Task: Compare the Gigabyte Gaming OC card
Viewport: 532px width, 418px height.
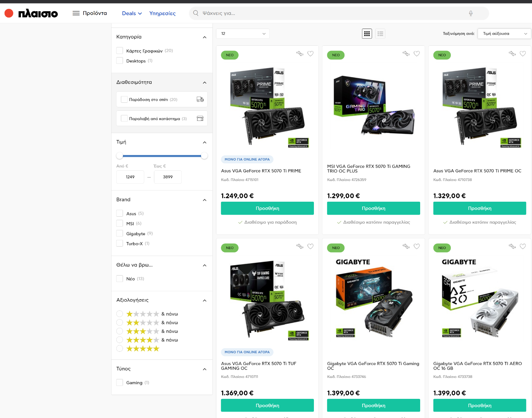Action: [x=406, y=246]
